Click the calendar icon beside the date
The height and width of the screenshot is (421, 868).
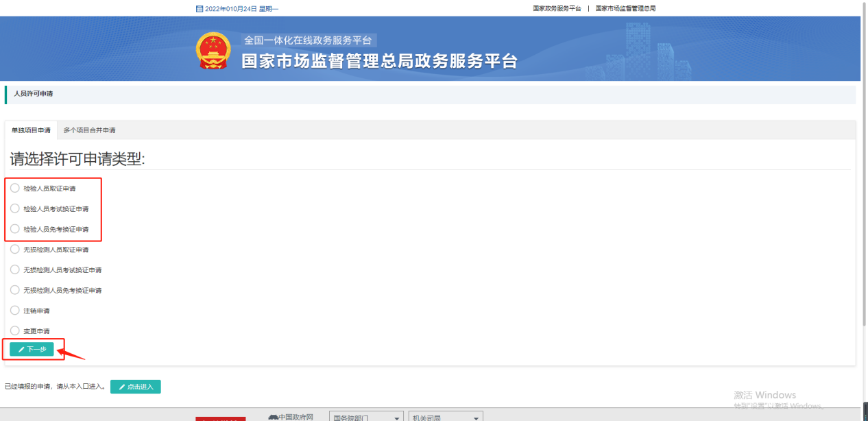click(200, 9)
